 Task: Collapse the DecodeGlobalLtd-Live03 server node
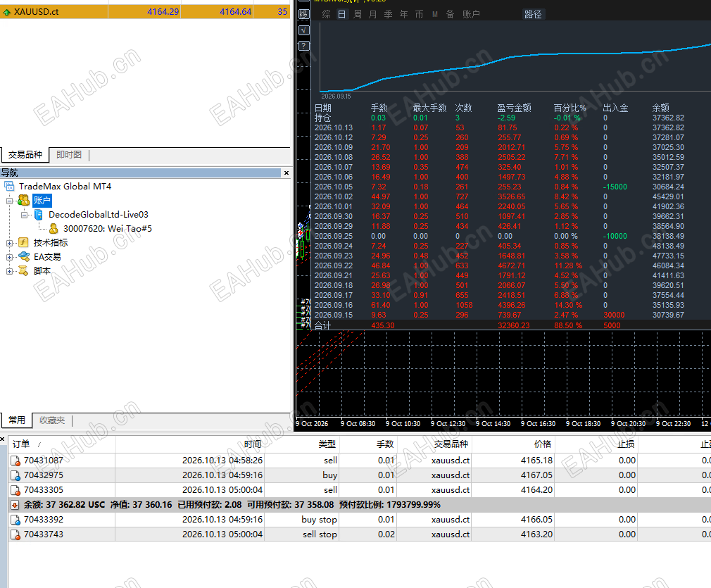pyautogui.click(x=24, y=215)
